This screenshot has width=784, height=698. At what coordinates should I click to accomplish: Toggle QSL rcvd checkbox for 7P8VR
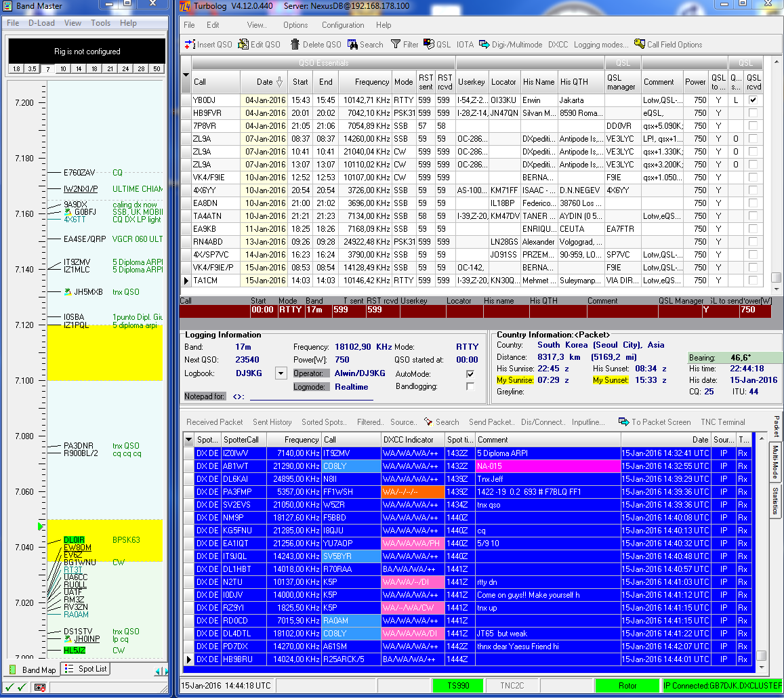(x=753, y=126)
